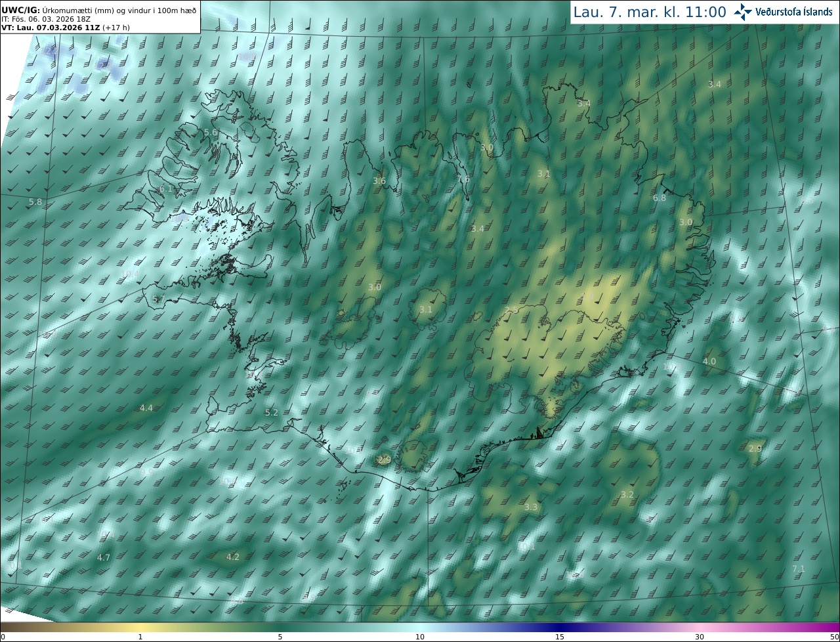Click the colorbar tick label 0

3,637
